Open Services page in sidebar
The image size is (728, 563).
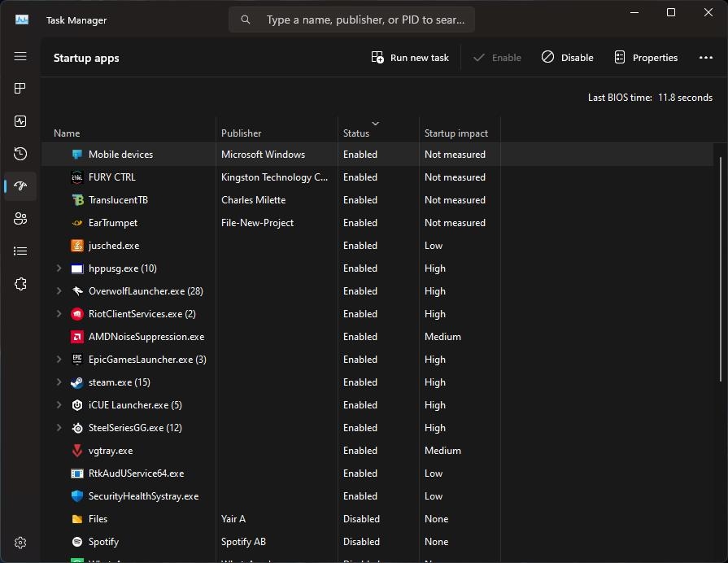(x=20, y=284)
